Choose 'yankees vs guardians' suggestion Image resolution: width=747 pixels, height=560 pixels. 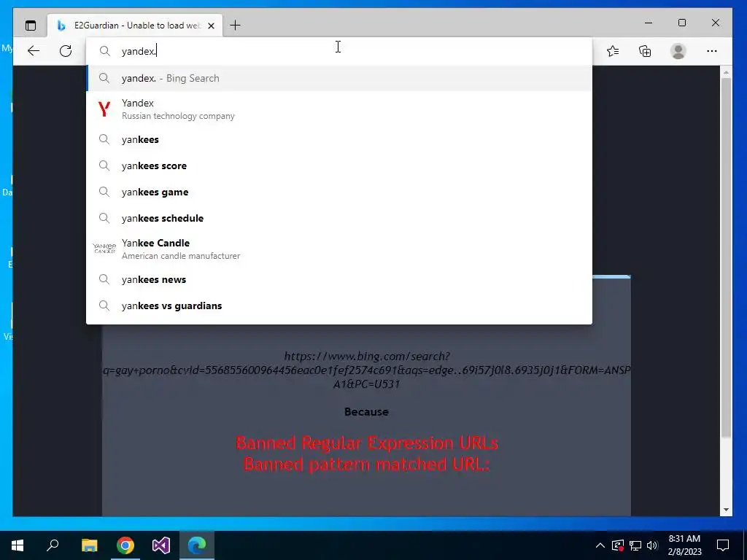(339, 306)
